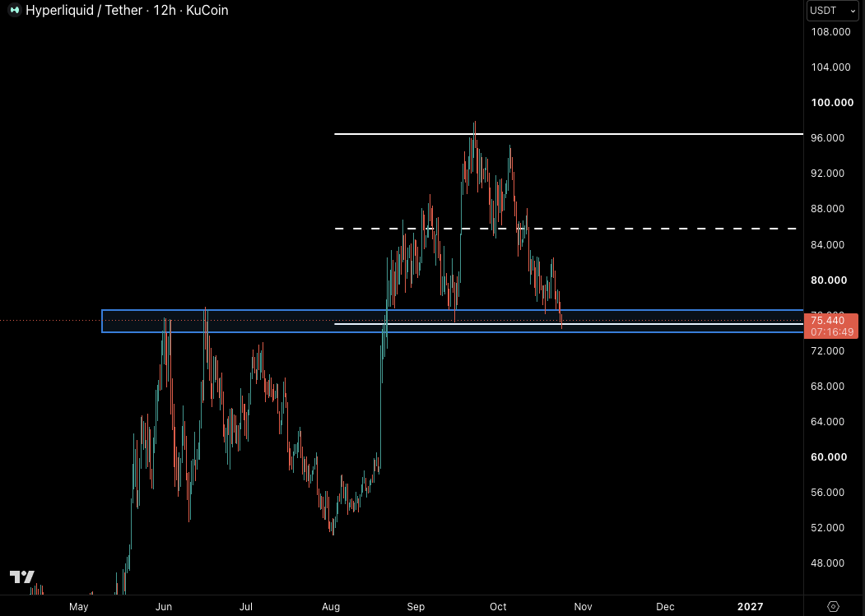Click the 72.000 price axis label
865x616 pixels.
(x=827, y=350)
